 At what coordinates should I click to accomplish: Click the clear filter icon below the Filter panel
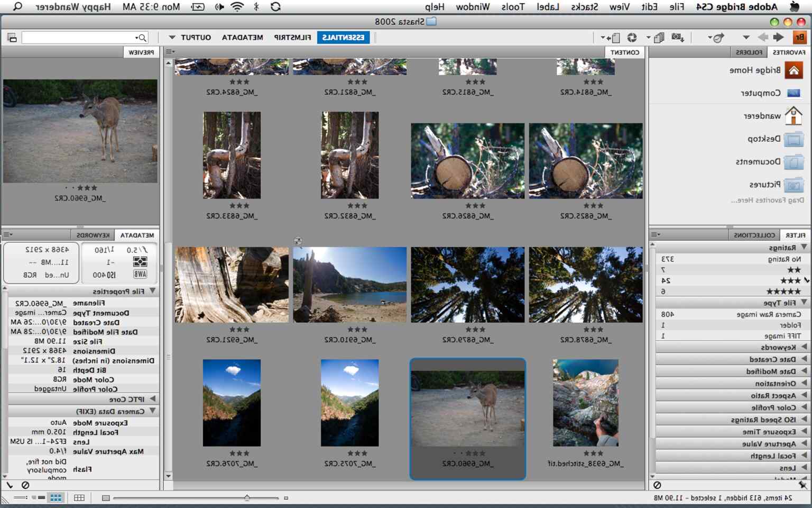[657, 485]
